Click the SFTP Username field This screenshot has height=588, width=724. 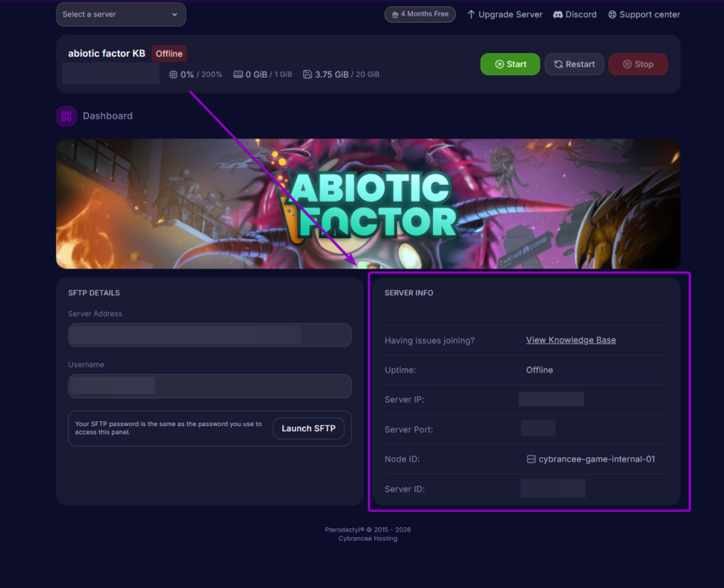click(x=209, y=386)
